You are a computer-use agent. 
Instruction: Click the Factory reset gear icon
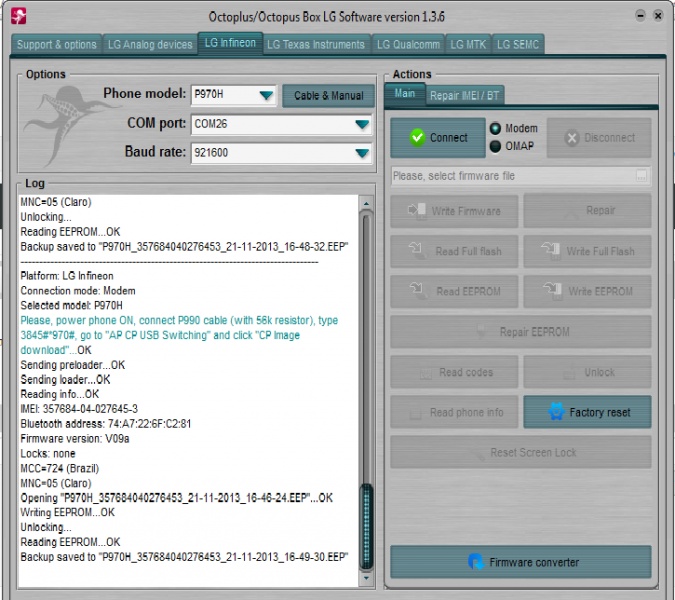click(x=556, y=411)
